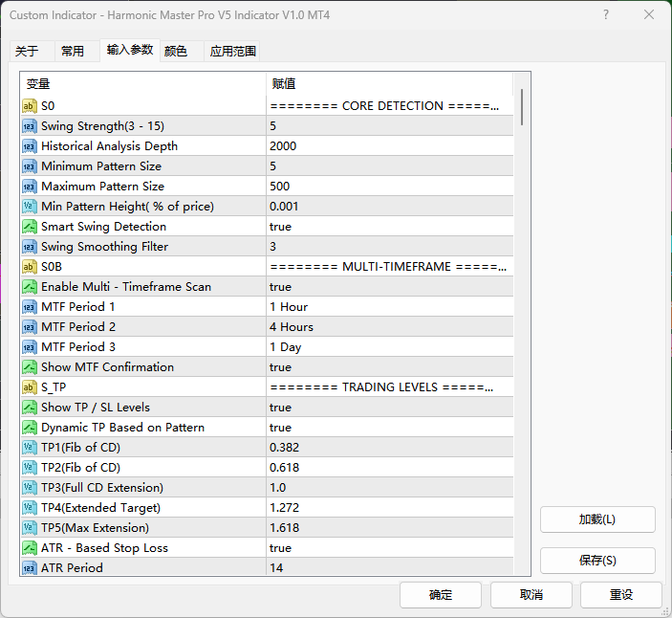Click the boolean icon beside Smart Swing Detection
Screen dimensions: 672x618
coord(29,227)
